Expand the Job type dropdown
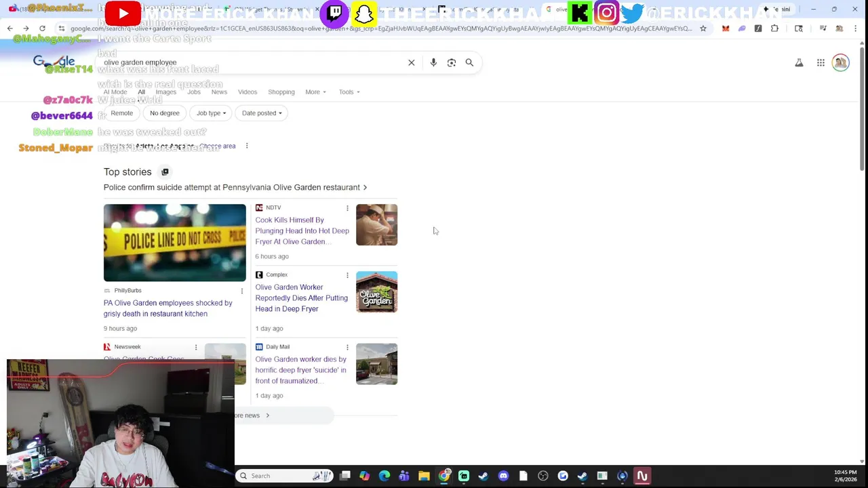This screenshot has height=488, width=868. coord(211,113)
